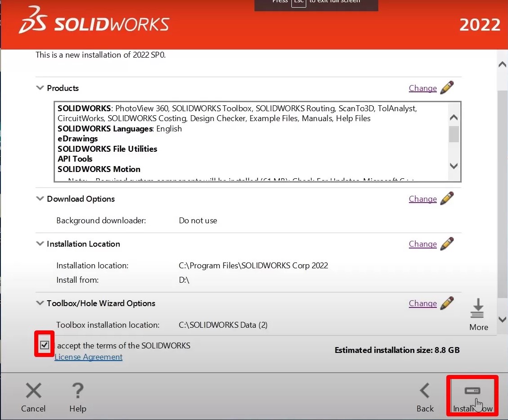Click the pencil icon for Toolbox/Hole Wizard Options

pos(447,303)
